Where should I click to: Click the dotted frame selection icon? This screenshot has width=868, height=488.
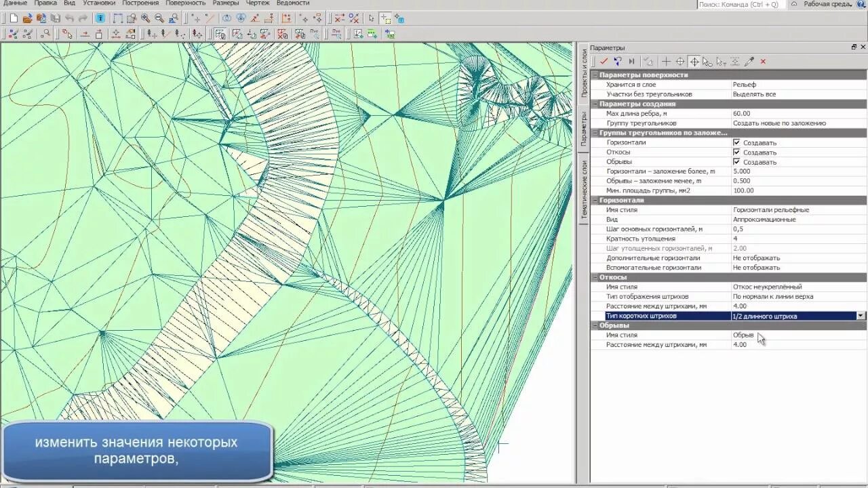(118, 18)
